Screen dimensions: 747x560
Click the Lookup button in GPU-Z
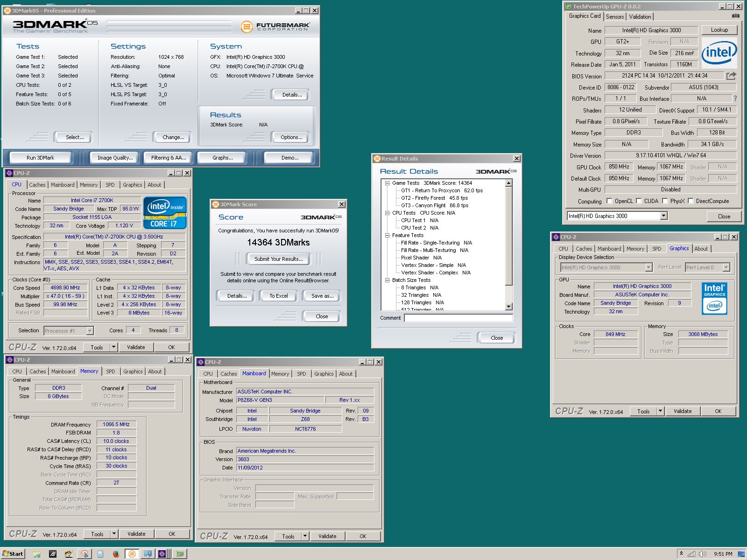pos(719,30)
